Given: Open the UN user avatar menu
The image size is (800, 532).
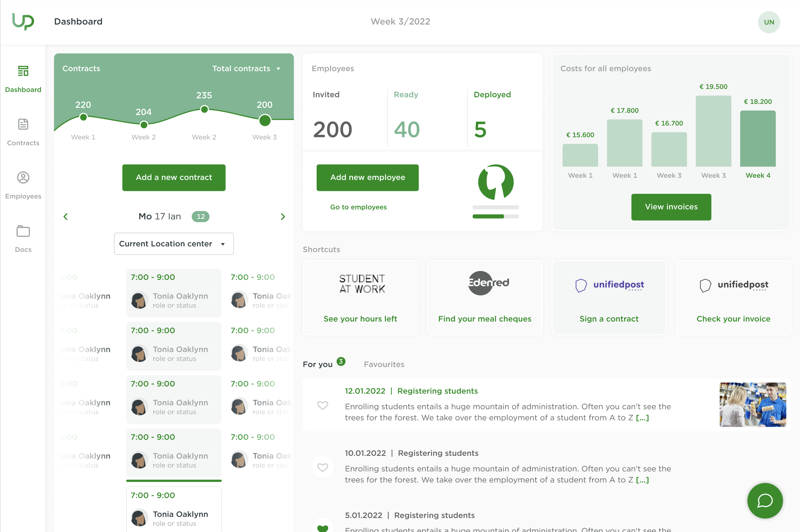Looking at the screenshot, I should tap(768, 22).
